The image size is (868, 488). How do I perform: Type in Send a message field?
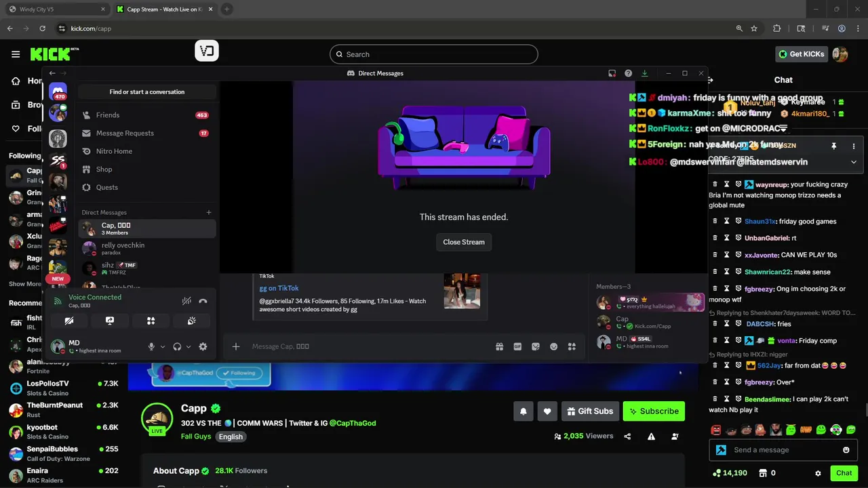[x=782, y=450]
